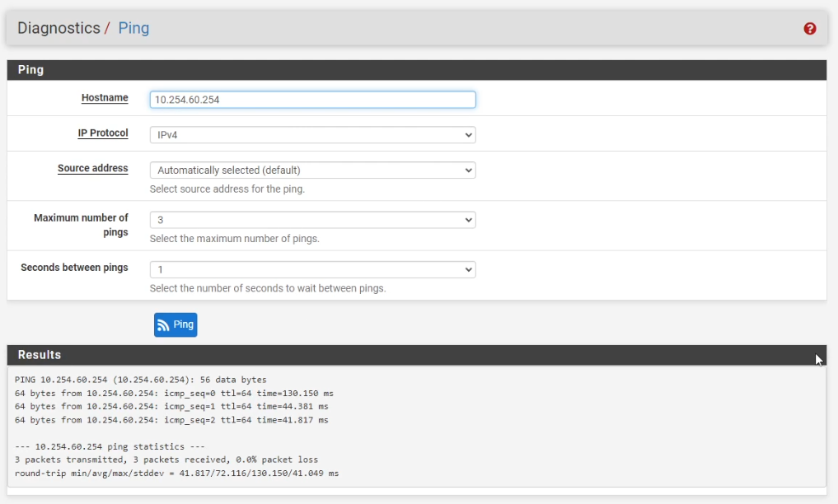This screenshot has width=838, height=504.
Task: Click the Ping breadcrumb link
Action: pyautogui.click(x=133, y=28)
